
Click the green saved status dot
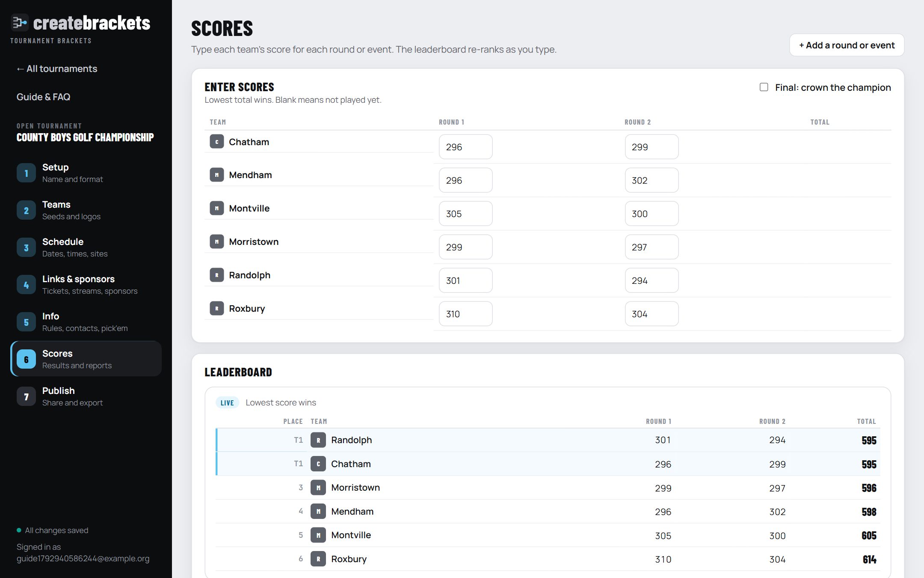click(19, 530)
